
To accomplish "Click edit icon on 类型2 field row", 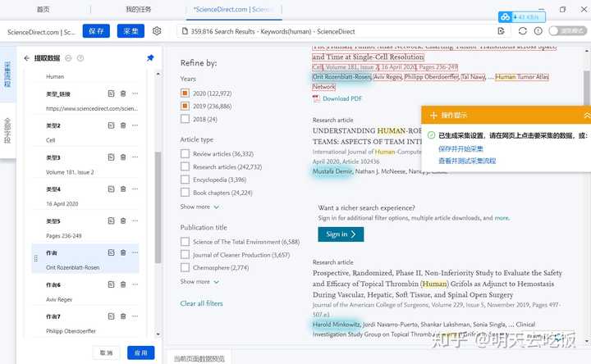I will pos(111,125).
